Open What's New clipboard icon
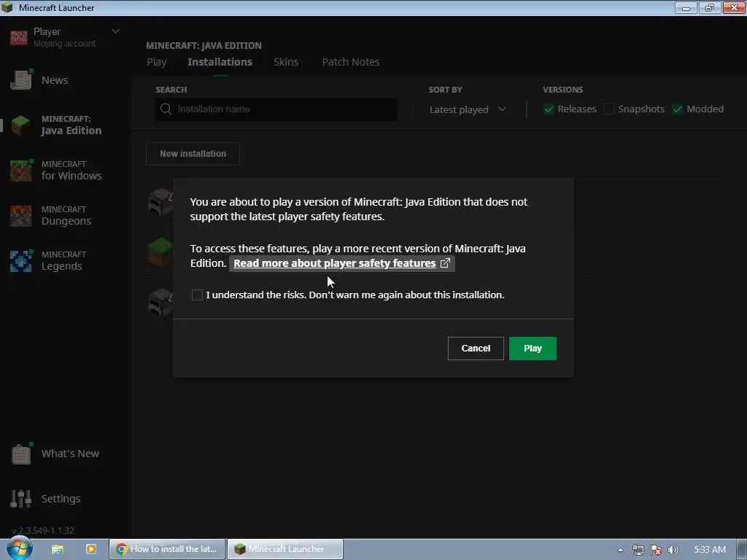Screen dimensions: 747x560 [x=21, y=454]
